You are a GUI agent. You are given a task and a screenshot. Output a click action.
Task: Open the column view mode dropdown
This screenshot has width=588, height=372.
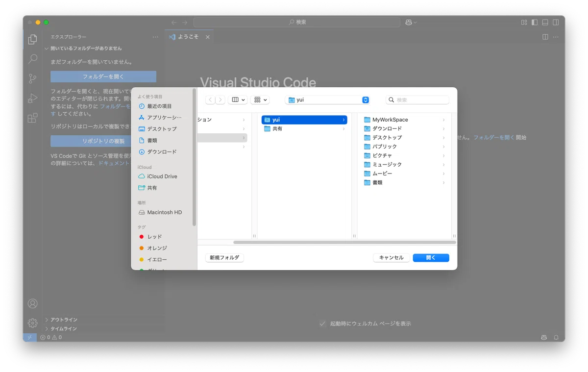point(238,99)
